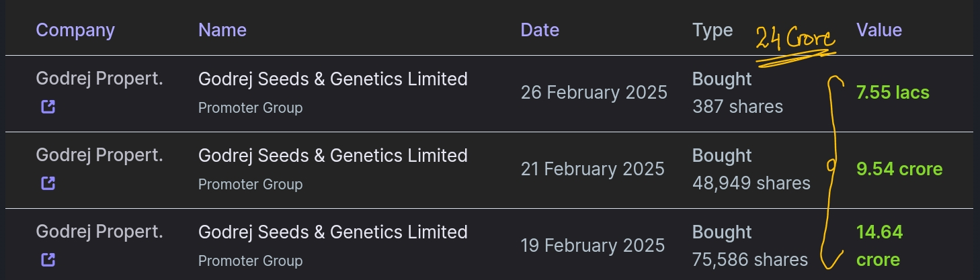Click the 7.55 lacs value
Screen dimensions: 980x280
click(893, 93)
